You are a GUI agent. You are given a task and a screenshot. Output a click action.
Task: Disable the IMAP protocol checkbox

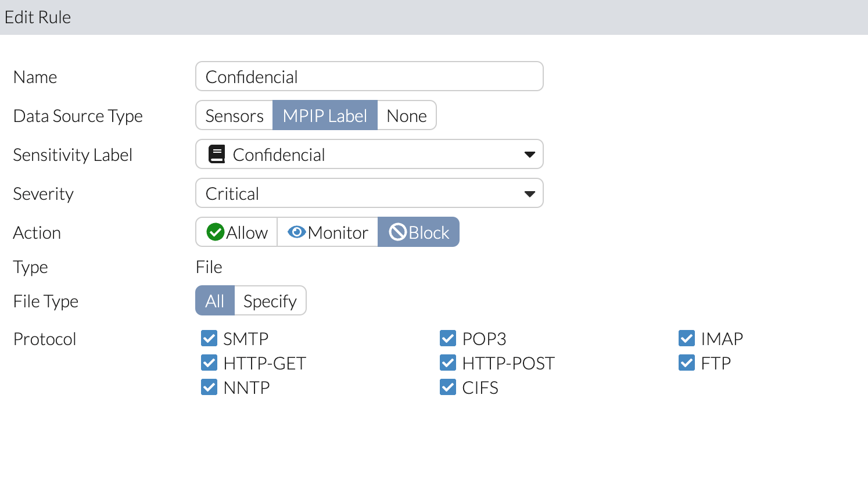click(687, 338)
